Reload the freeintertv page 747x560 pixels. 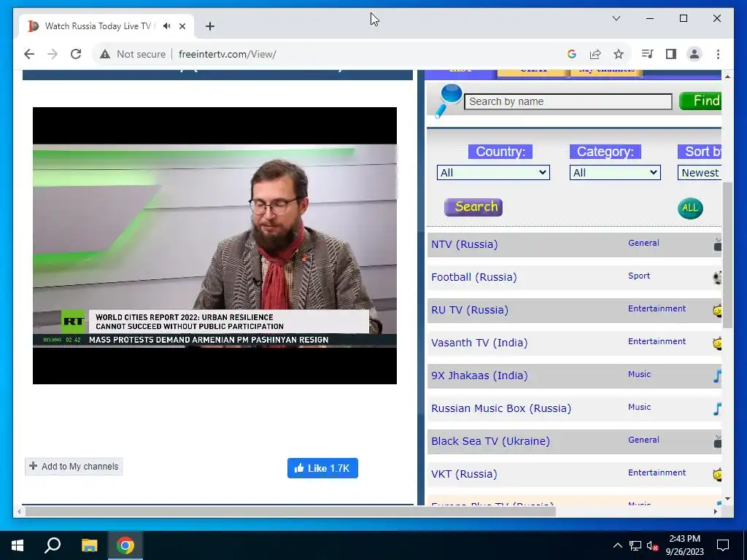(76, 54)
